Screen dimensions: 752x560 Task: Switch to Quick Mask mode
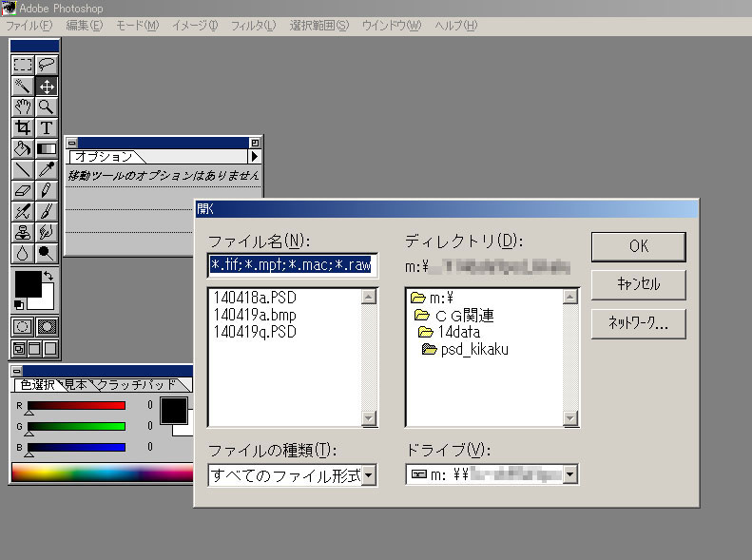tap(47, 327)
